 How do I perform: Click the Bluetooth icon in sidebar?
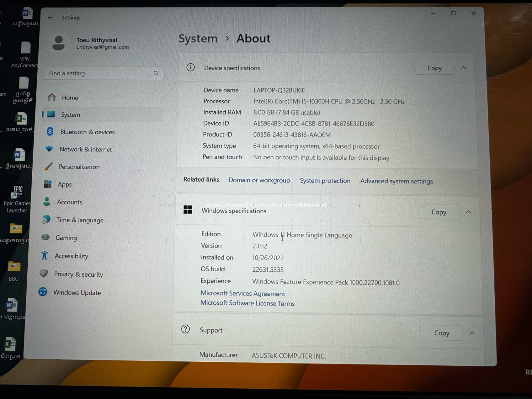coord(50,132)
